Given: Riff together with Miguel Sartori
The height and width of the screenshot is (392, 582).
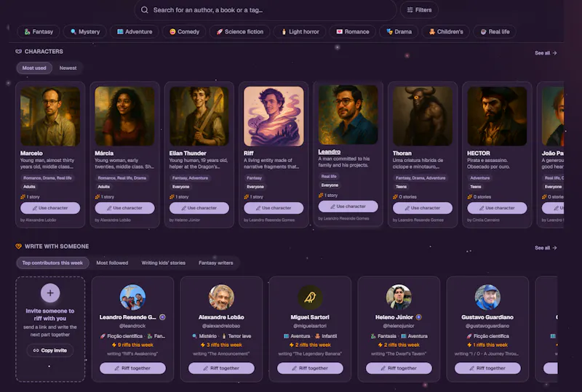Looking at the screenshot, I should pyautogui.click(x=310, y=368).
